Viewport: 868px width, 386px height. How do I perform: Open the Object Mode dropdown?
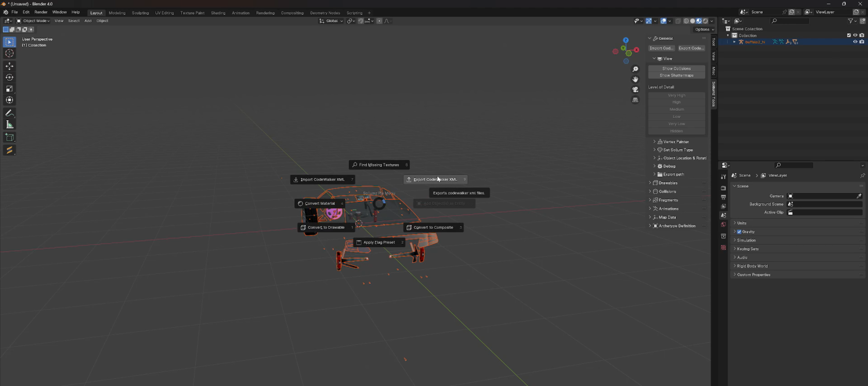[33, 21]
